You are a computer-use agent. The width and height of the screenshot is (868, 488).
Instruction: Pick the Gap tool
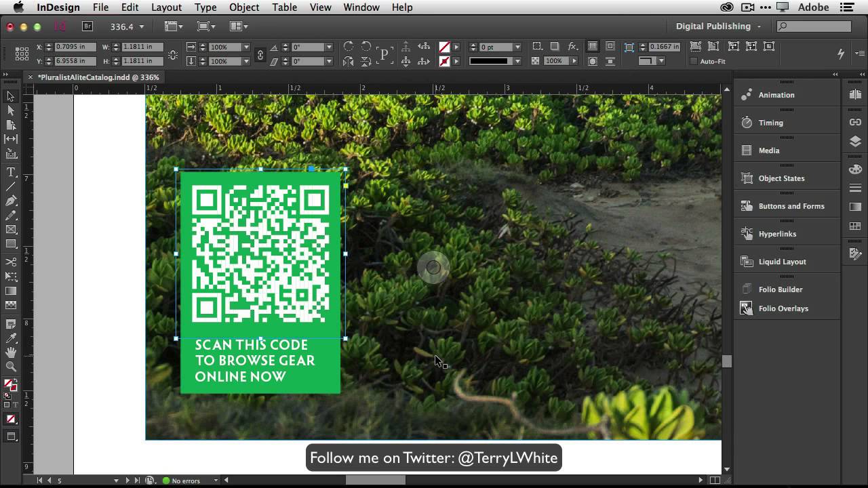pos(11,139)
